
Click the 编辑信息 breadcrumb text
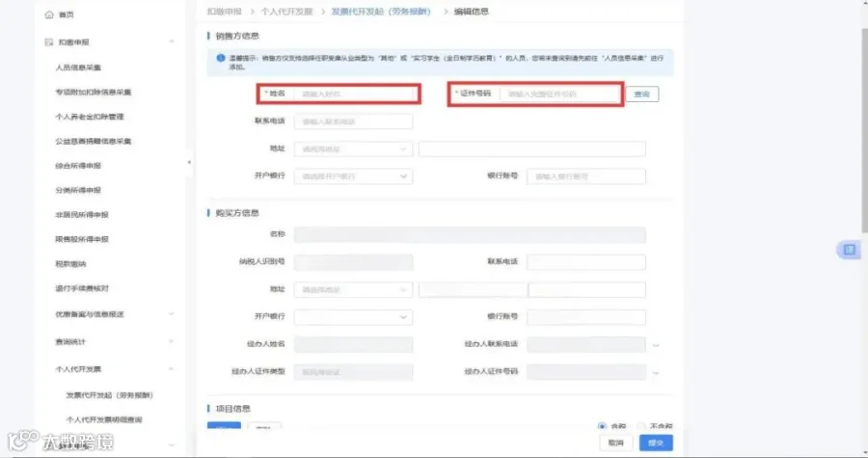point(472,12)
